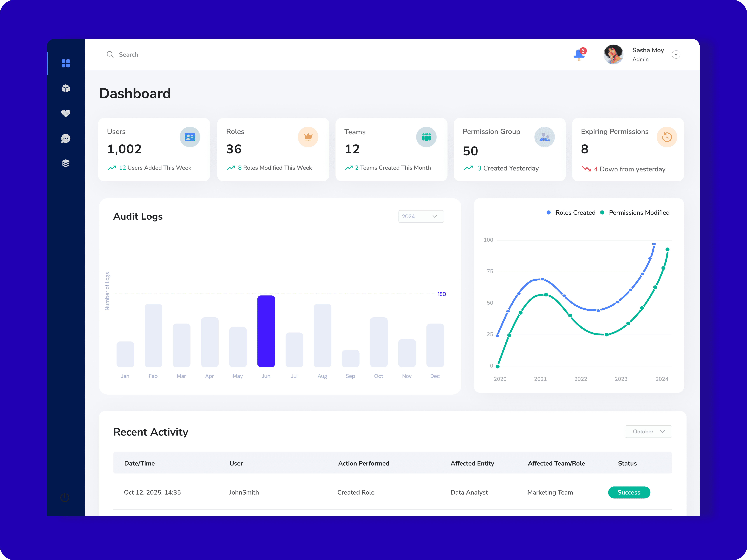Click the search magnifier icon

coord(110,54)
